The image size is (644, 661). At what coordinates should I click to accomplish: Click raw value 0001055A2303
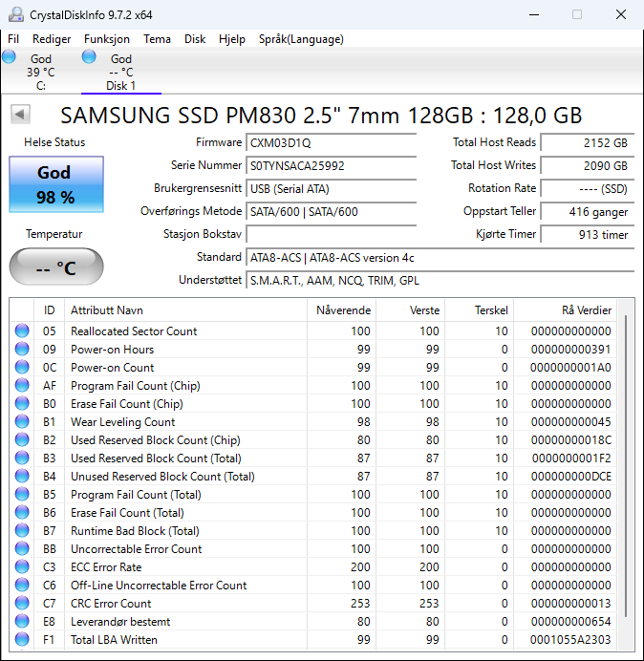point(570,639)
